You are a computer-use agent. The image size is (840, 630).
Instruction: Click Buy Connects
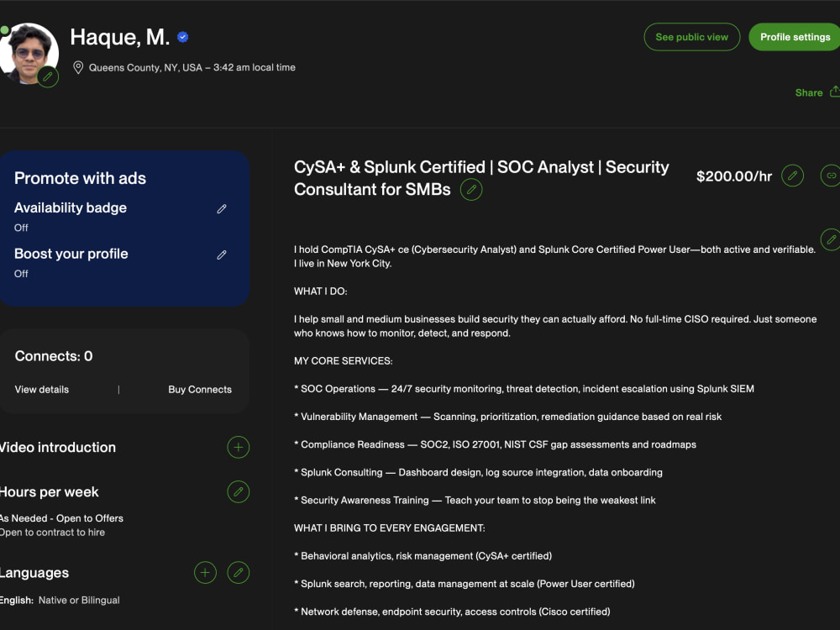pos(200,390)
